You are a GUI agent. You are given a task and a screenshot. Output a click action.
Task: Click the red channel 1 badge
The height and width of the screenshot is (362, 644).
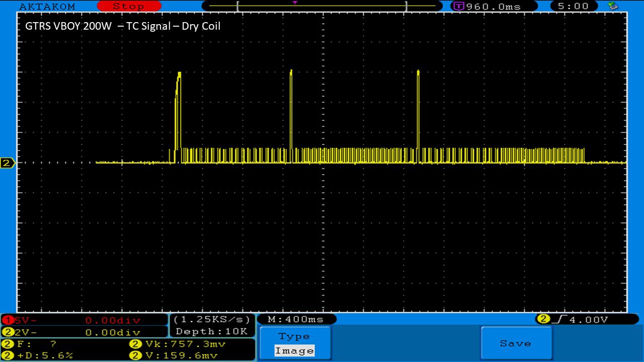(8, 320)
